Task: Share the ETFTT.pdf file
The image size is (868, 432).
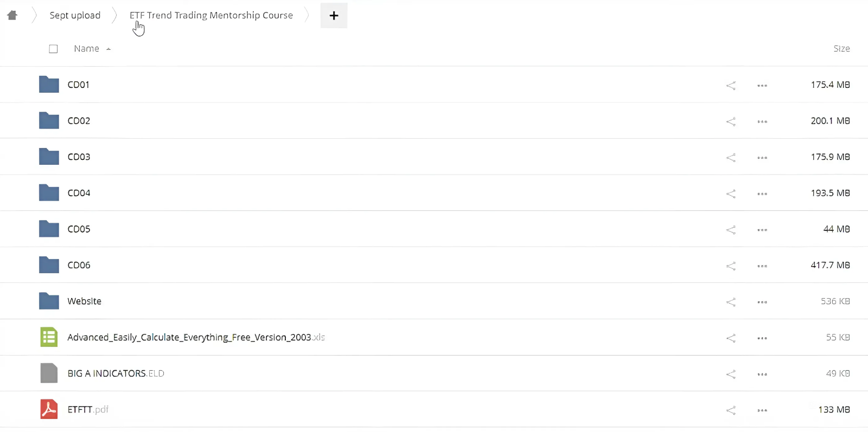Action: pos(731,410)
